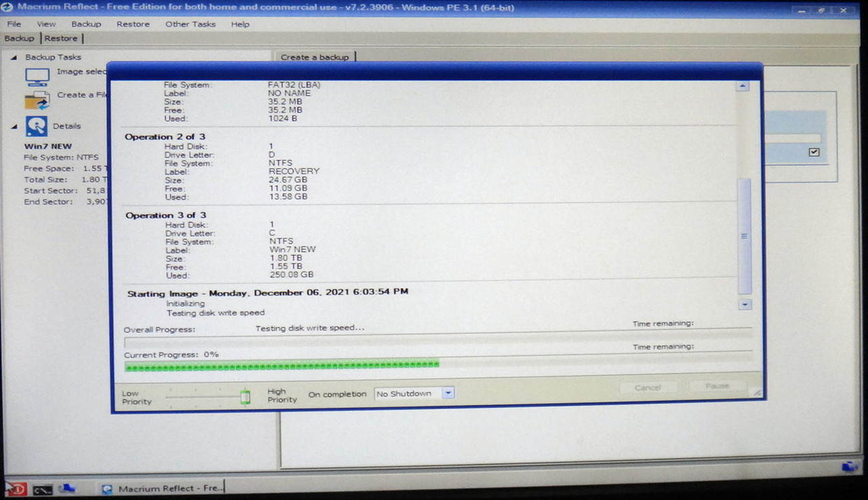Click the log scrollbar up arrow
This screenshot has height=500, width=868.
pyautogui.click(x=743, y=86)
